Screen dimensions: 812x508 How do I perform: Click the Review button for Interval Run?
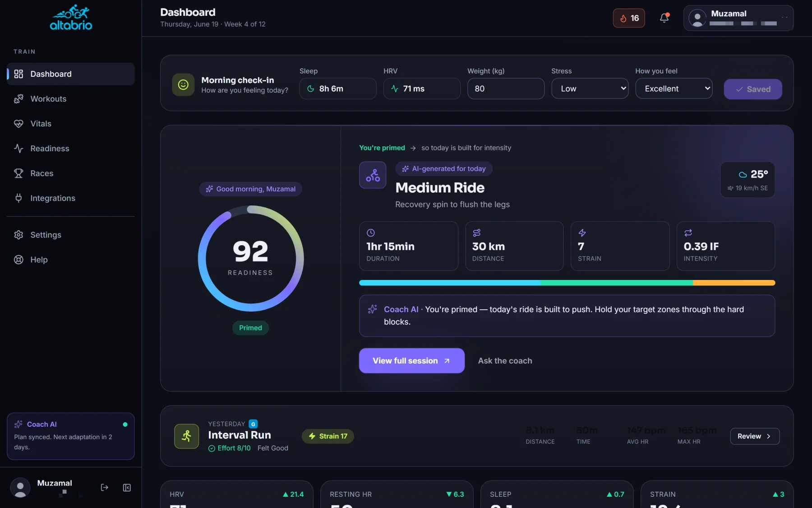(x=755, y=436)
